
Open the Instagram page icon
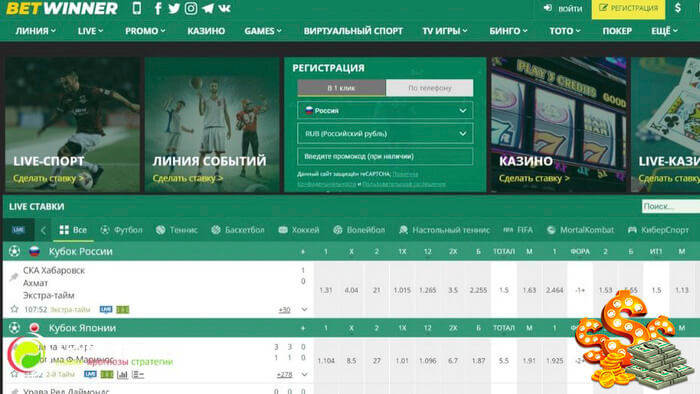point(191,8)
